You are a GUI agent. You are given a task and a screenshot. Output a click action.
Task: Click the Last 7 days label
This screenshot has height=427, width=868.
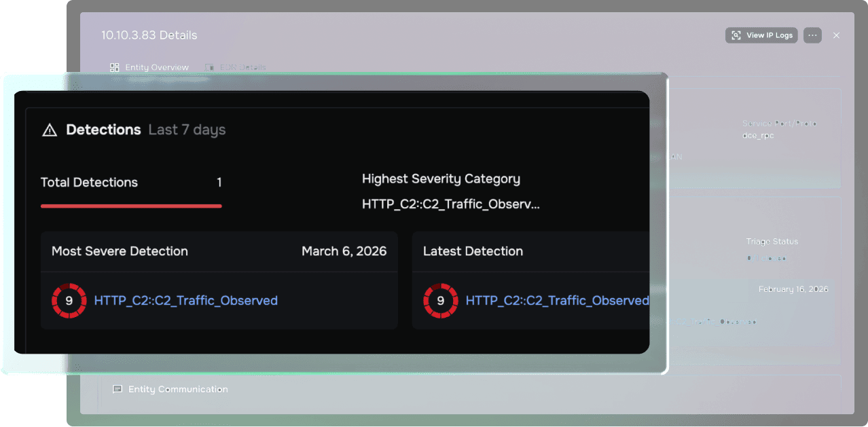click(187, 130)
